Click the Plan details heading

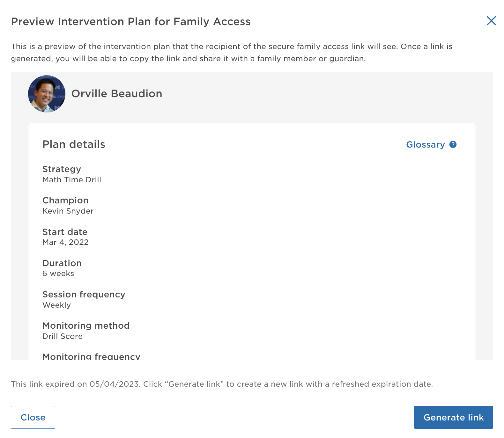(74, 144)
